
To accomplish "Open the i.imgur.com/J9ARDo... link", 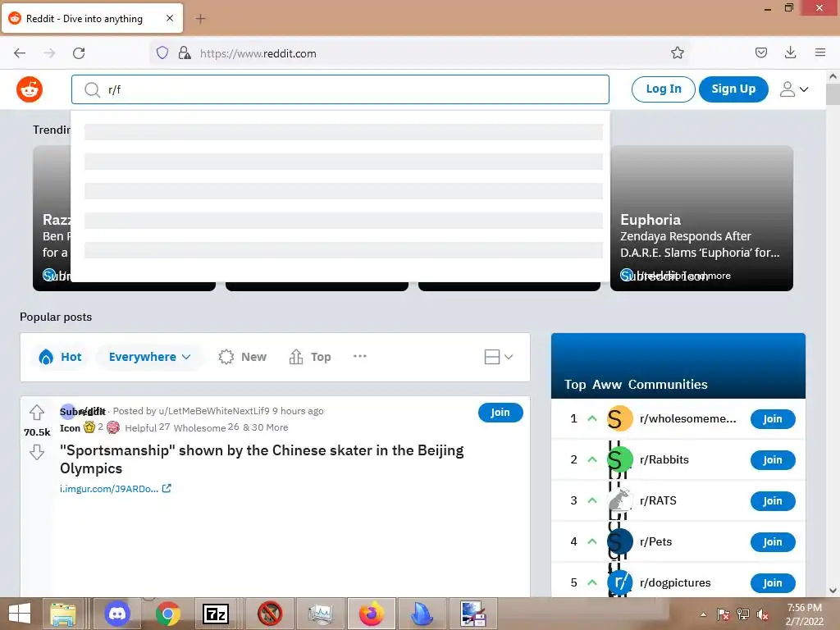I will point(109,489).
